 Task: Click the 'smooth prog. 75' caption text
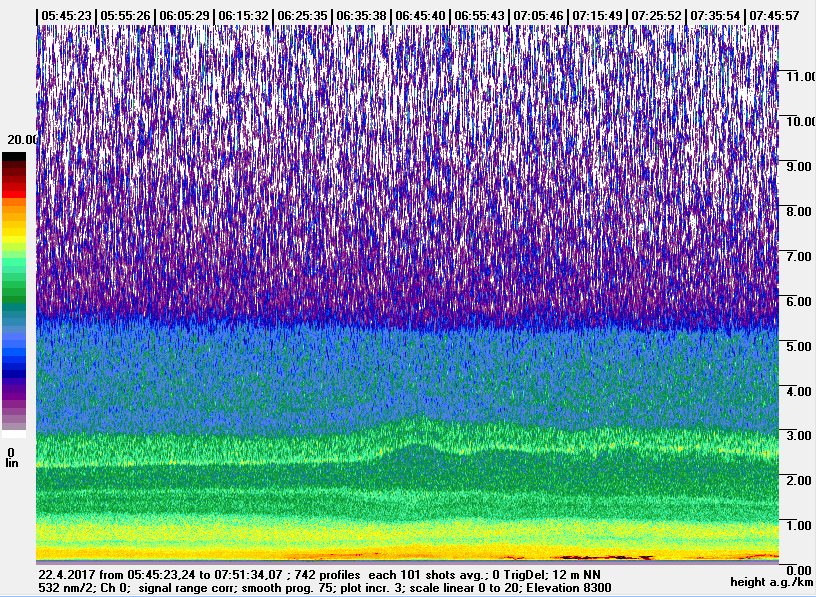click(x=290, y=588)
